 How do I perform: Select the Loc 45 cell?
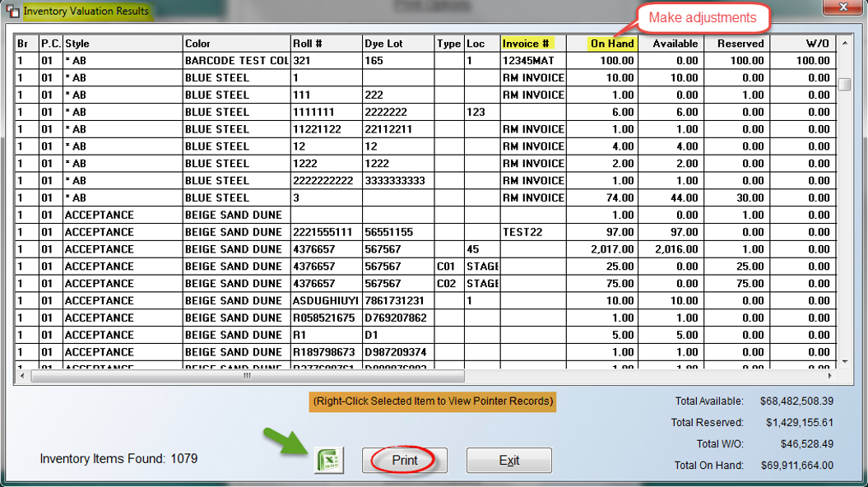(482, 249)
